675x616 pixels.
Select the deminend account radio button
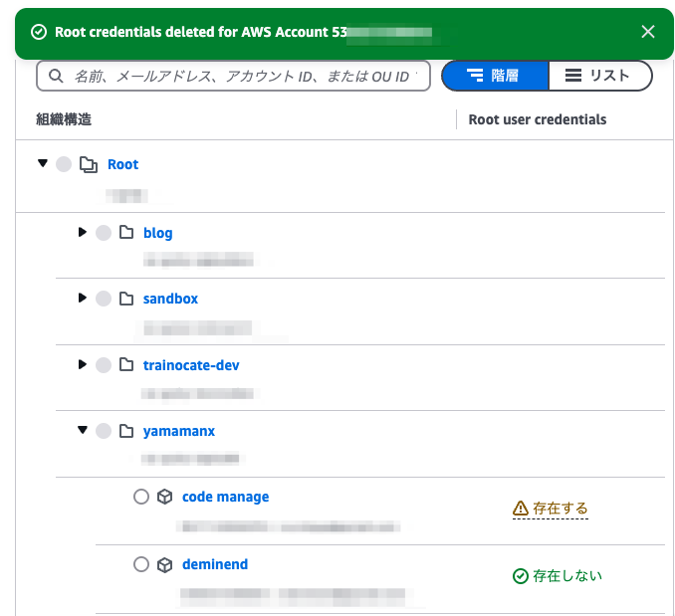(x=141, y=564)
